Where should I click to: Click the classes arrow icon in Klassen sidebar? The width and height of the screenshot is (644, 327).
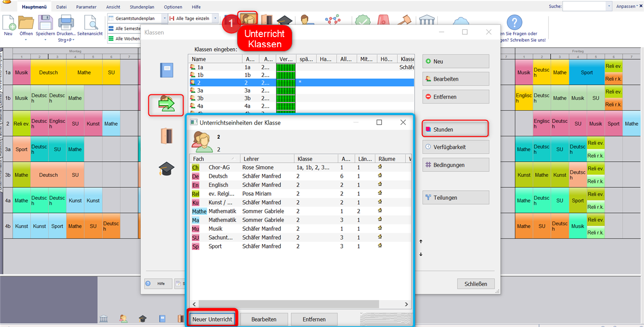(166, 104)
